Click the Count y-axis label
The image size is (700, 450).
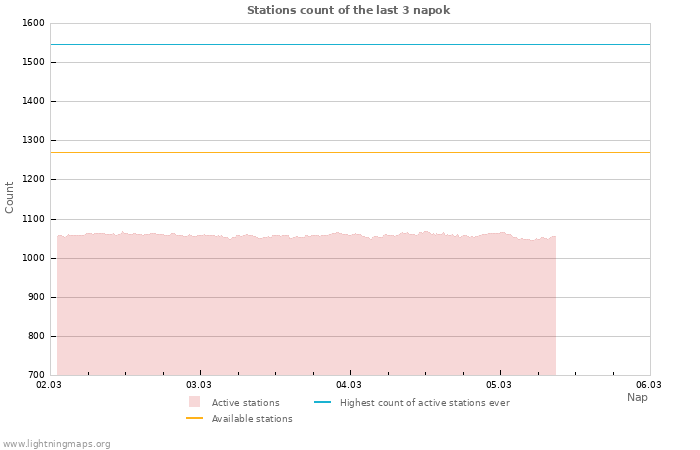10,197
